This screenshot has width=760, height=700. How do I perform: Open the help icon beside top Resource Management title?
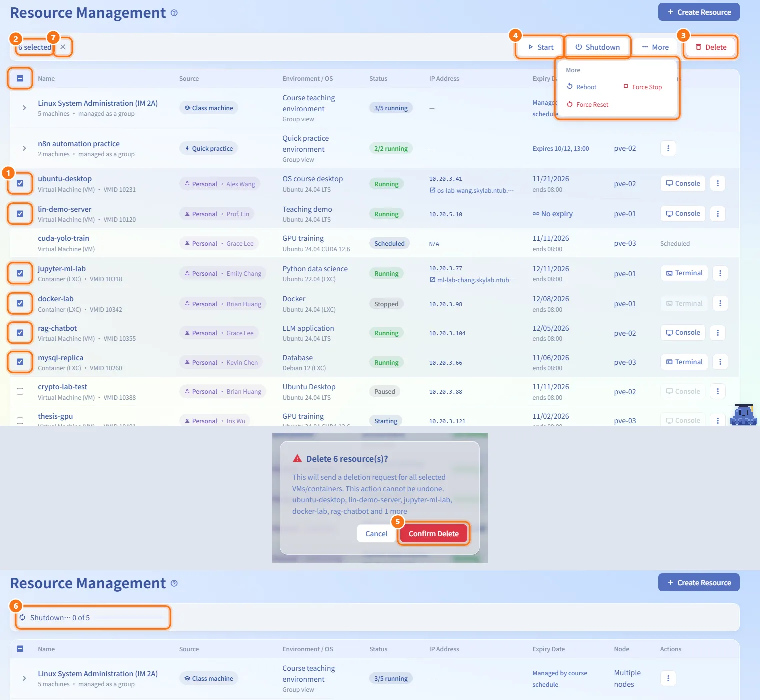(x=174, y=13)
